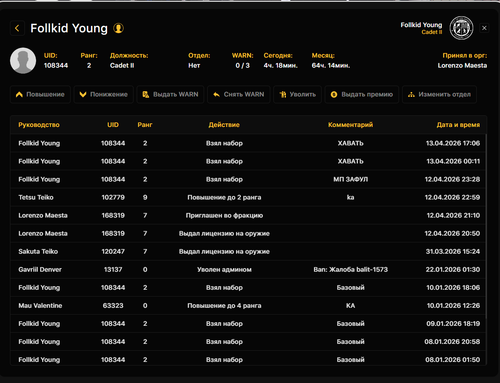Select the row dated 13.04.2026 17:06
This screenshot has height=383, width=500.
pyautogui.click(x=248, y=143)
